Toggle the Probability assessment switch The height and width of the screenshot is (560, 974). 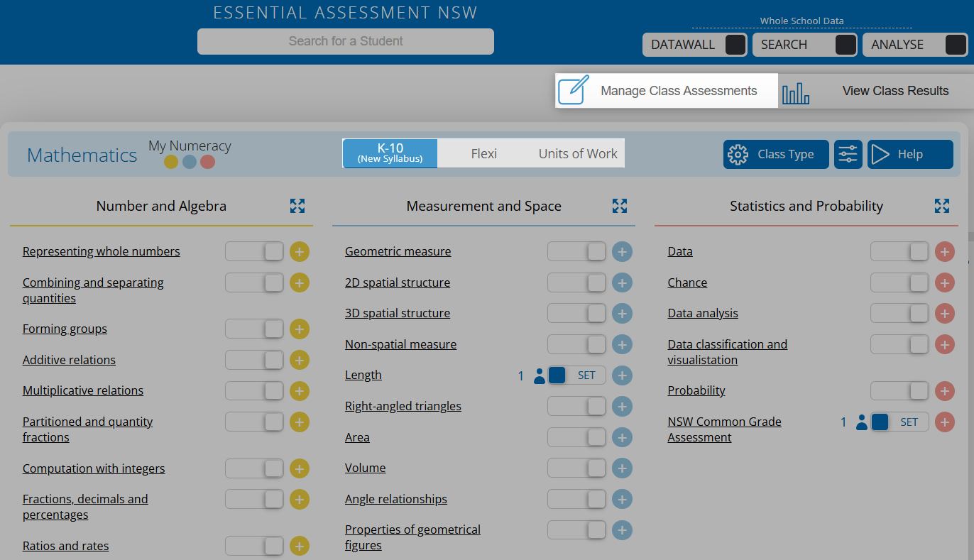pyautogui.click(x=899, y=390)
